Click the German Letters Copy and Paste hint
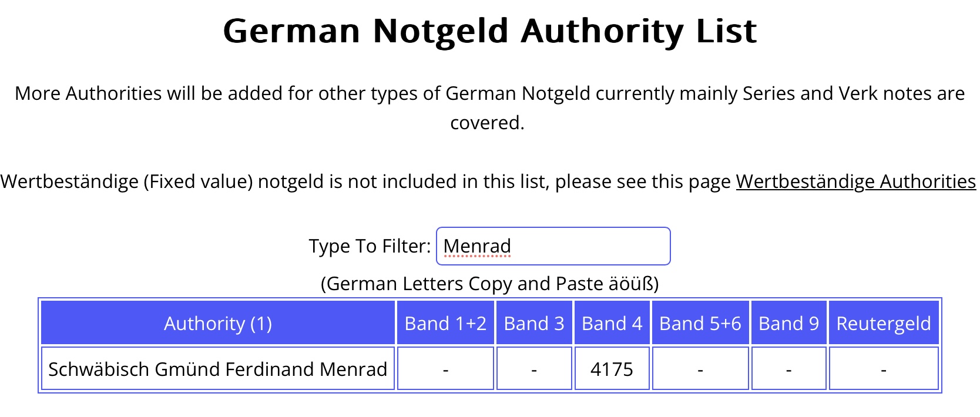Viewport: 980px width, 417px height. (489, 284)
